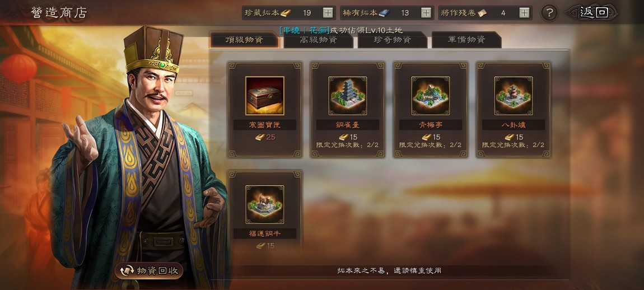
Task: Select the 八卦爐 furnace icon
Action: (514, 96)
